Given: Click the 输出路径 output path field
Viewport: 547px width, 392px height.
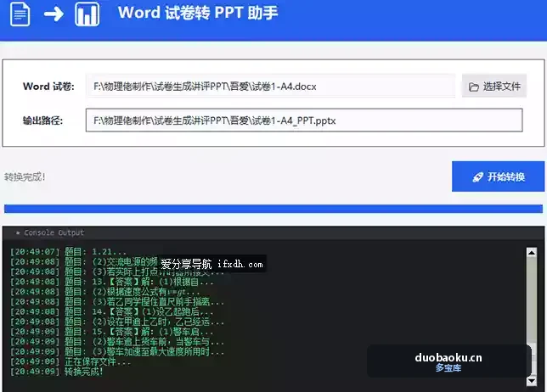Looking at the screenshot, I should click(304, 120).
